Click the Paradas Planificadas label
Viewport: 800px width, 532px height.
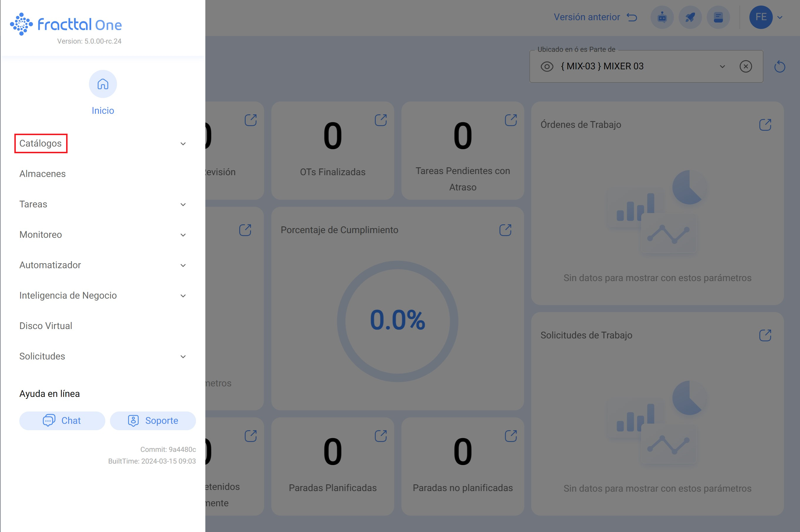coord(333,488)
